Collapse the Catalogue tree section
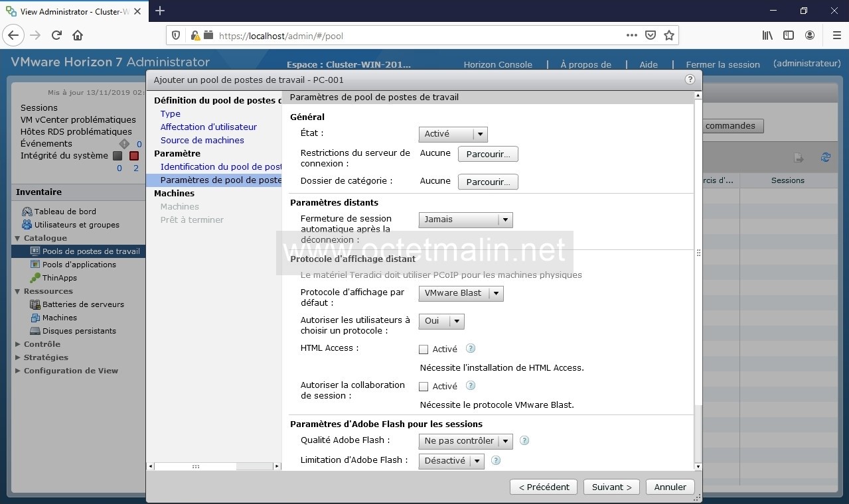 point(18,238)
